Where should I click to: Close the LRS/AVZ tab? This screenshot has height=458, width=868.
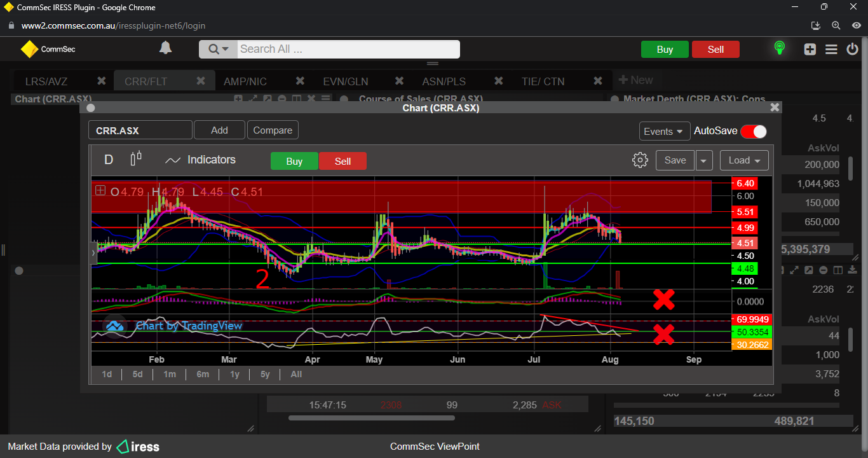(101, 81)
